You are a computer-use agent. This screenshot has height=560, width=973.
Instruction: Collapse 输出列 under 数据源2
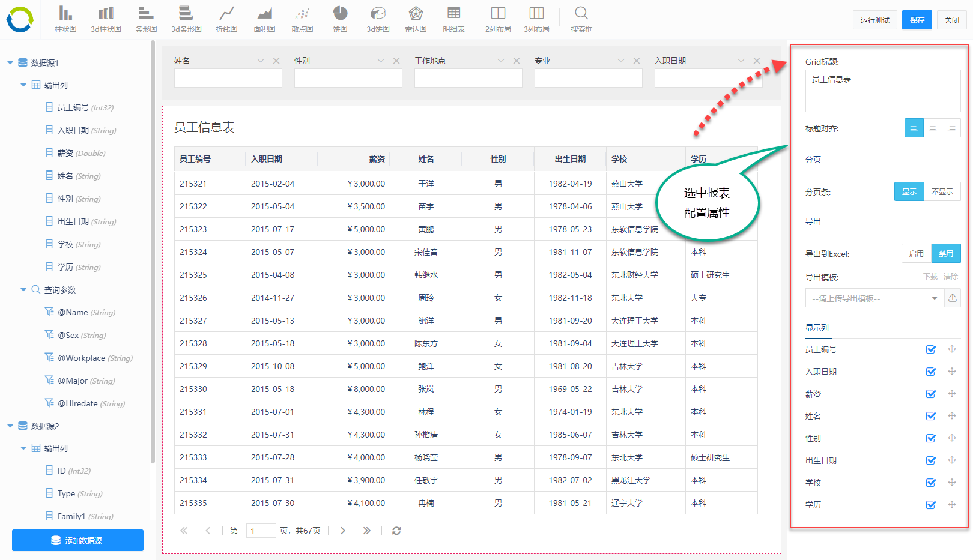tap(23, 448)
